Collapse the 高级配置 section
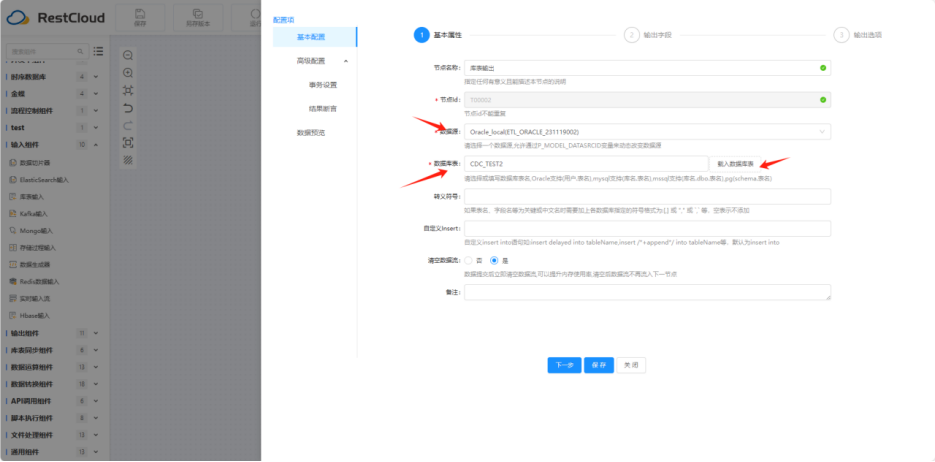935x462 pixels. (346, 61)
